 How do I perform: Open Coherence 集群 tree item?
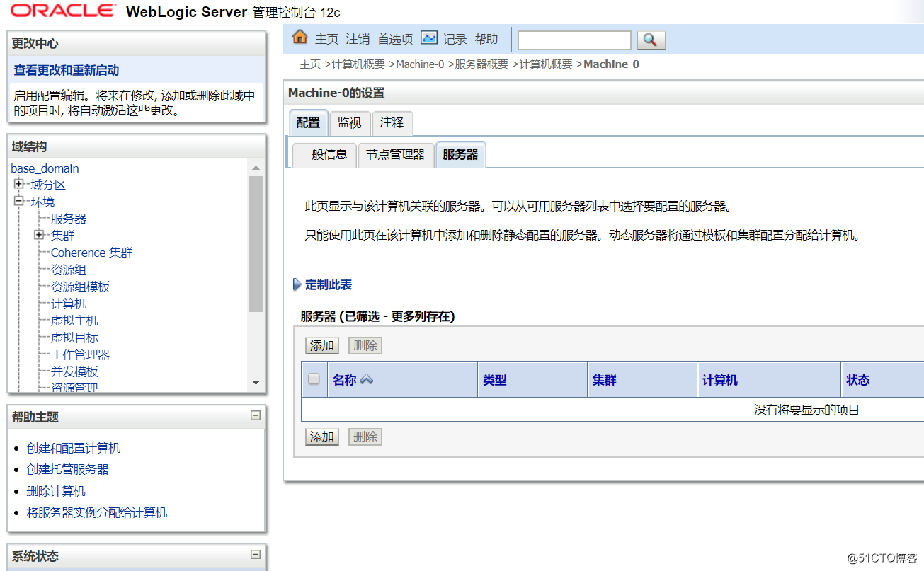pyautogui.click(x=92, y=253)
